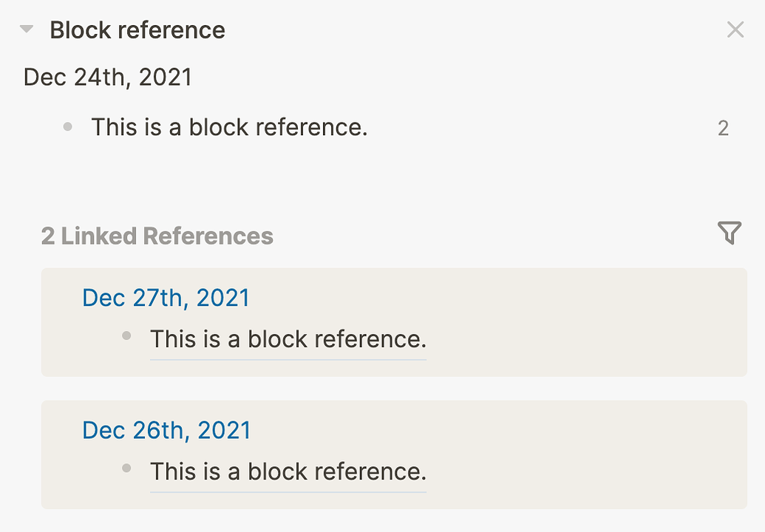Click the reference count badge showing 2

723,128
